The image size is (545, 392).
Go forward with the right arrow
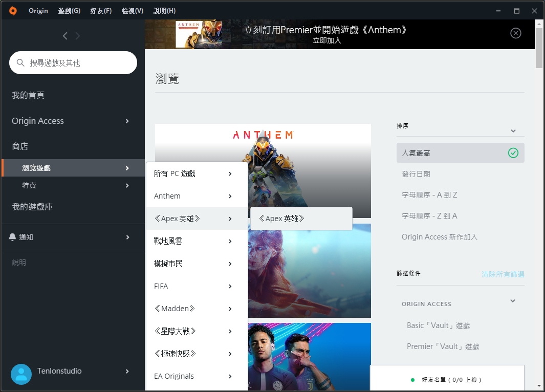click(77, 36)
